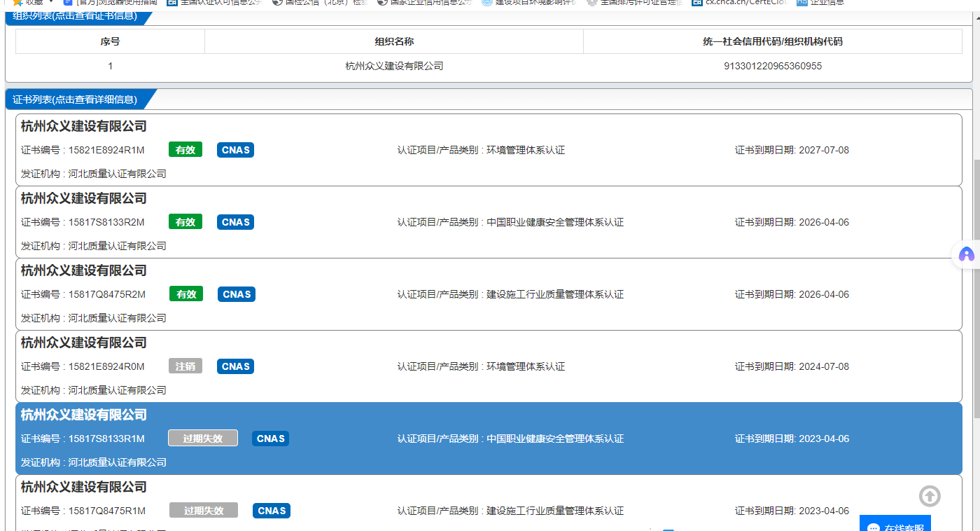Click CNAS badge for certificate 15817Q8475R2M
This screenshot has width=980, height=531.
tap(237, 294)
